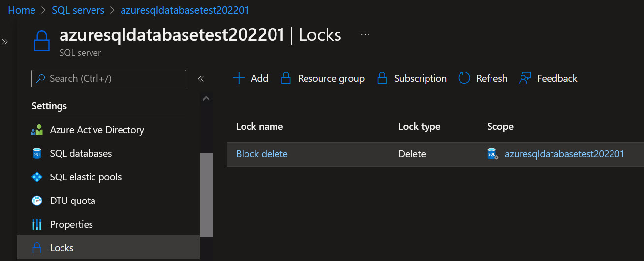Open the SQL databases menu item
The width and height of the screenshot is (644, 261).
(81, 154)
